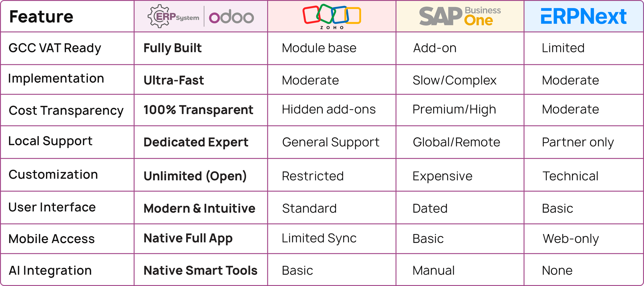
Task: Click the Ultra-Fast implementation cell
Action: coord(173,80)
